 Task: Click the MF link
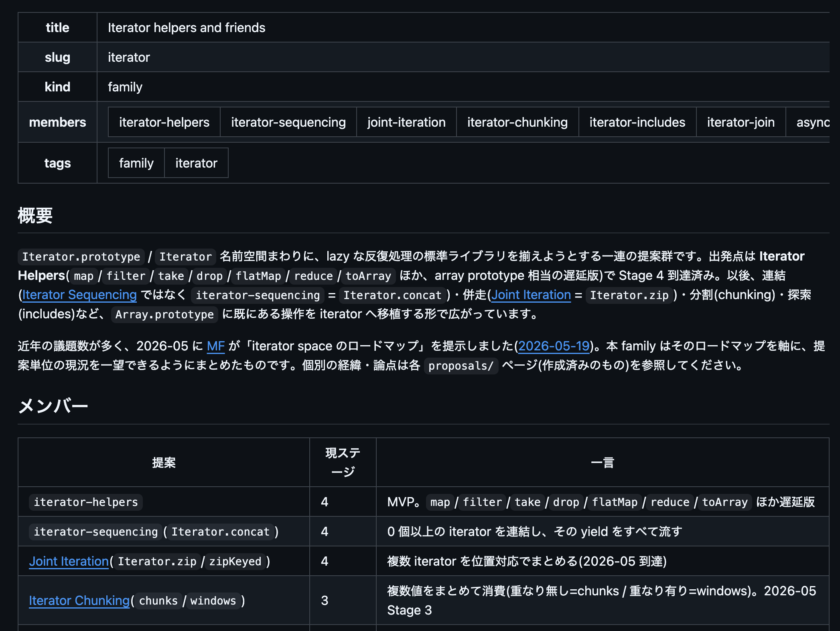point(215,346)
